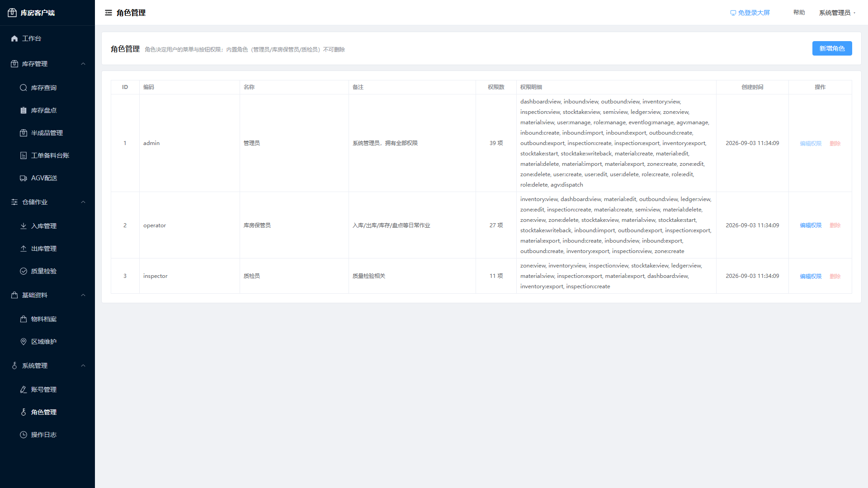Open 库存盘点 clipboard icon
The image size is (868, 488).
click(24, 110)
